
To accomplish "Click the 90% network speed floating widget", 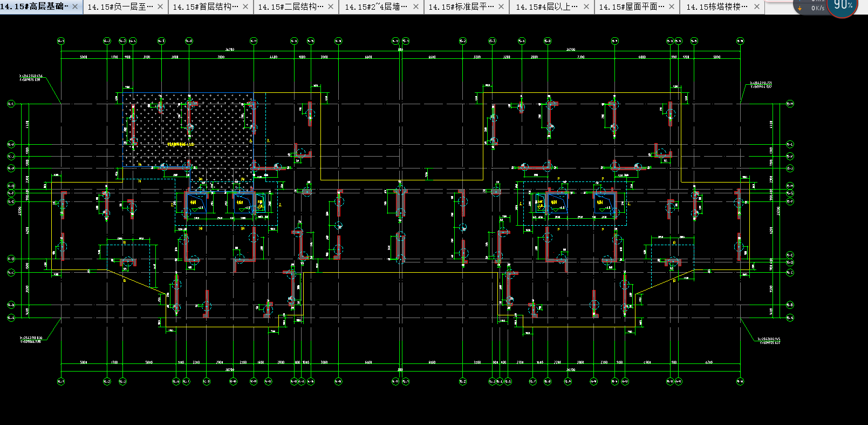I will tap(841, 5).
